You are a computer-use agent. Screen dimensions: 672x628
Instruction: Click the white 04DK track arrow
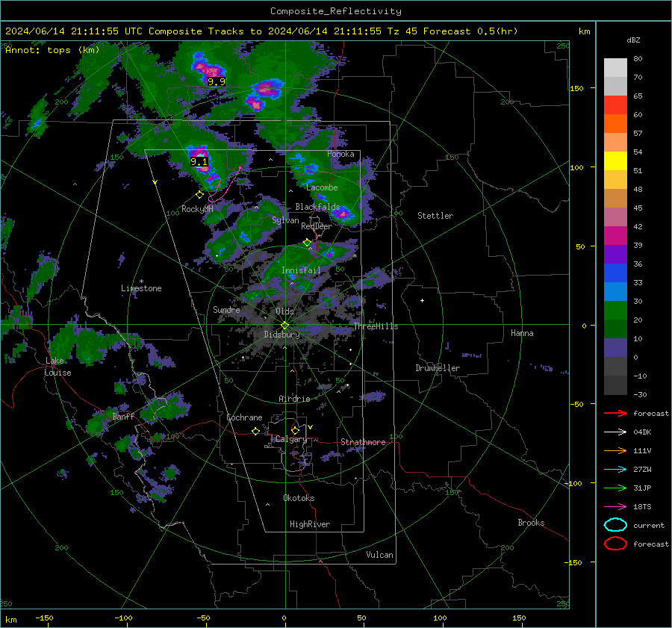tap(615, 432)
